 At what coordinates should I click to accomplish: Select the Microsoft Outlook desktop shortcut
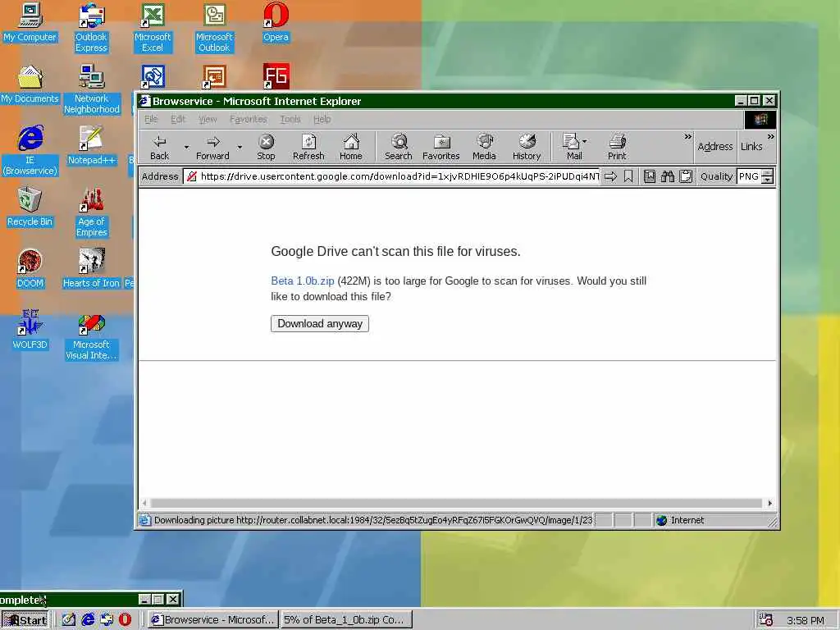pyautogui.click(x=214, y=28)
